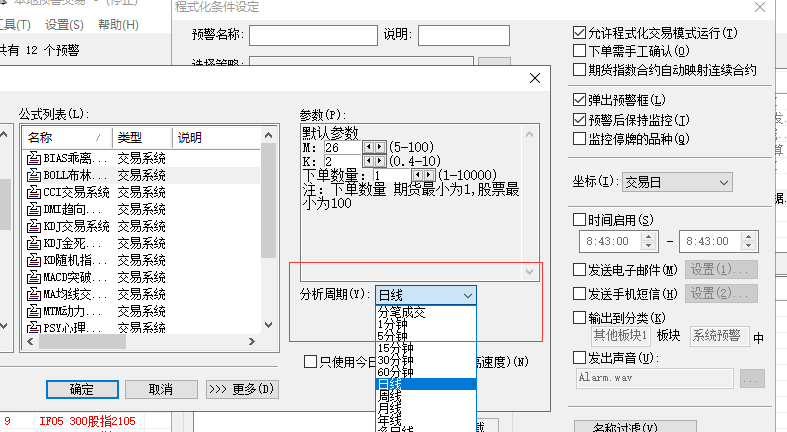The height and width of the screenshot is (432, 787).
Task: Click the 名称过滤(V) button
Action: click(x=635, y=427)
